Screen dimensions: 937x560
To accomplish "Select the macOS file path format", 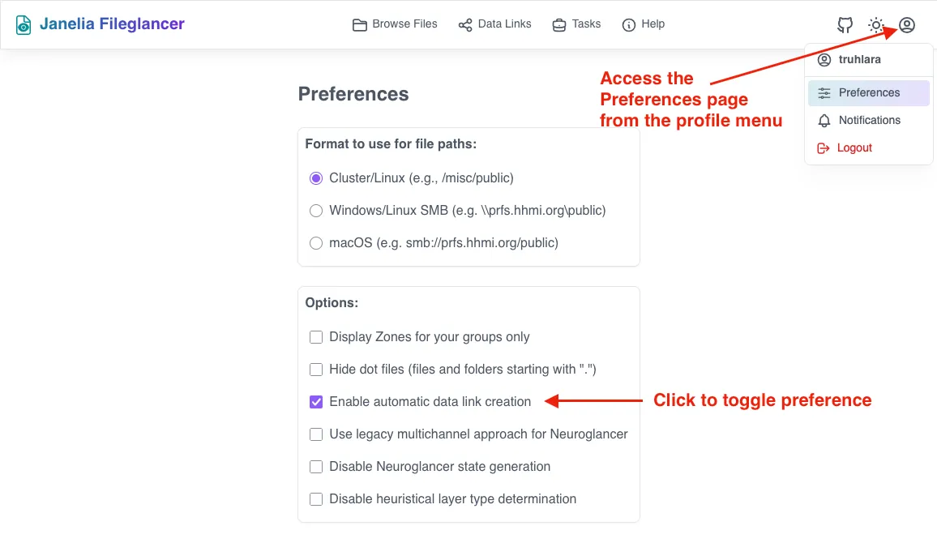I will (x=316, y=242).
